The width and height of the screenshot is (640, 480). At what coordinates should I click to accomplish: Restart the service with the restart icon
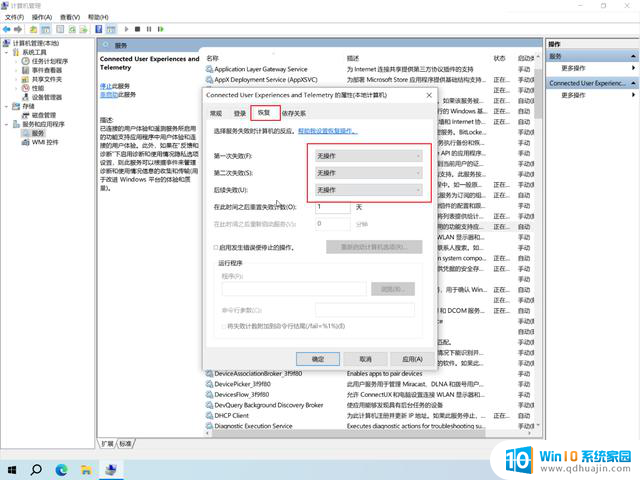coord(160,29)
